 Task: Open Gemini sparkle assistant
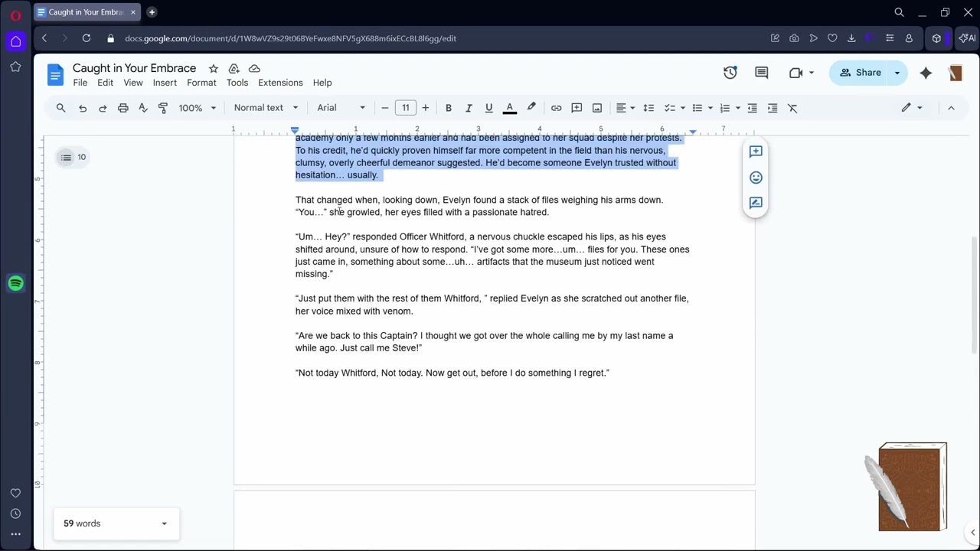point(926,73)
